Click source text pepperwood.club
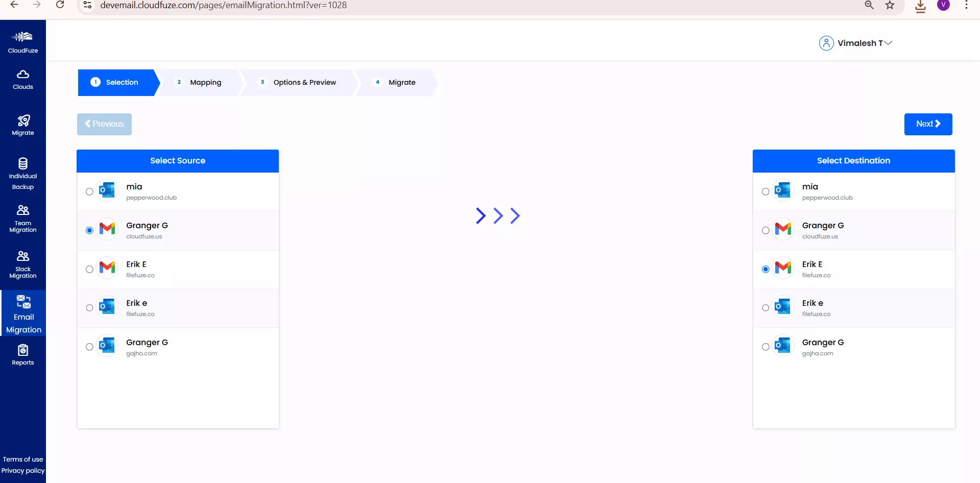 pyautogui.click(x=151, y=198)
